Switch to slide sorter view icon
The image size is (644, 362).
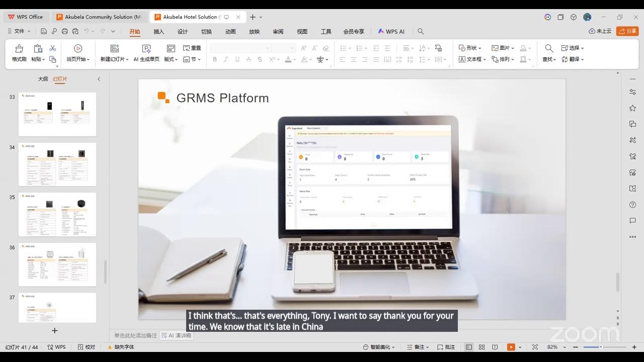(x=481, y=347)
